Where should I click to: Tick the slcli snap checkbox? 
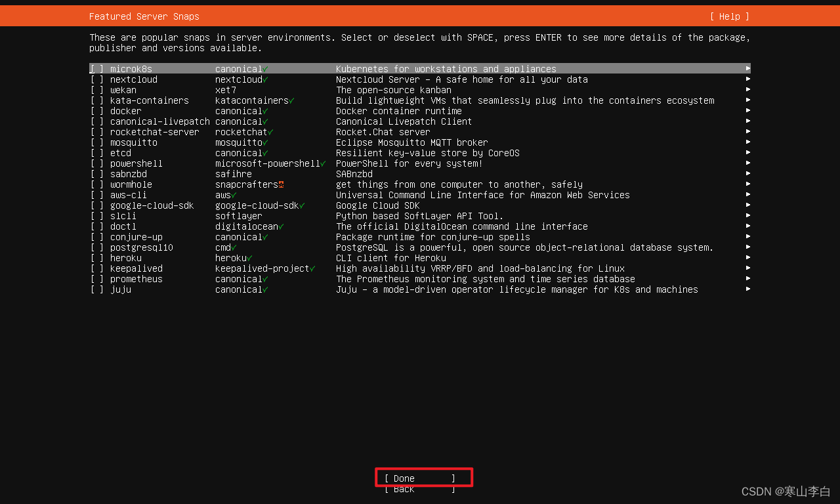[x=97, y=216]
